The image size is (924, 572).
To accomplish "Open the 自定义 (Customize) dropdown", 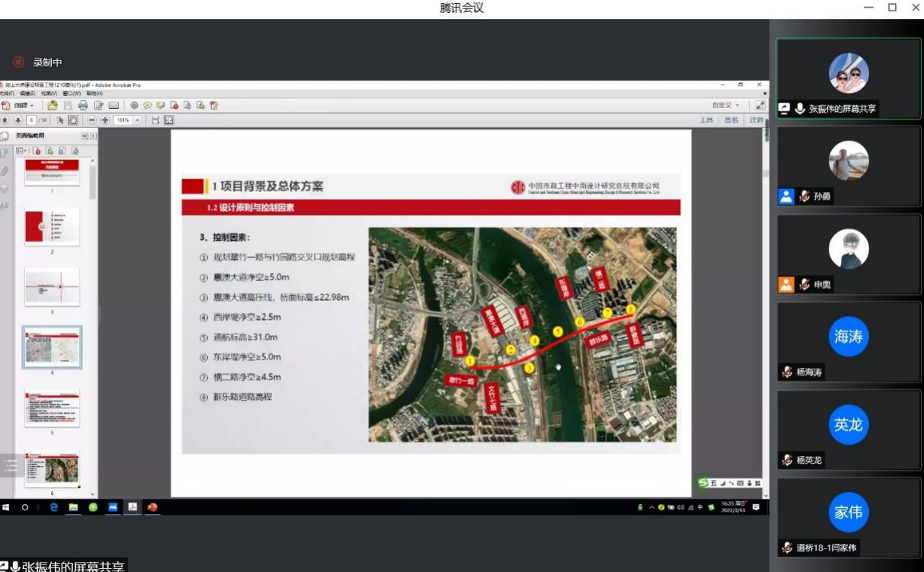I will [725, 105].
